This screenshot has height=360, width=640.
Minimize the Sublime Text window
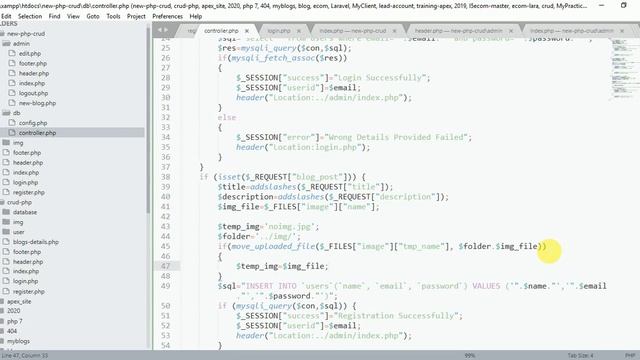601,5
